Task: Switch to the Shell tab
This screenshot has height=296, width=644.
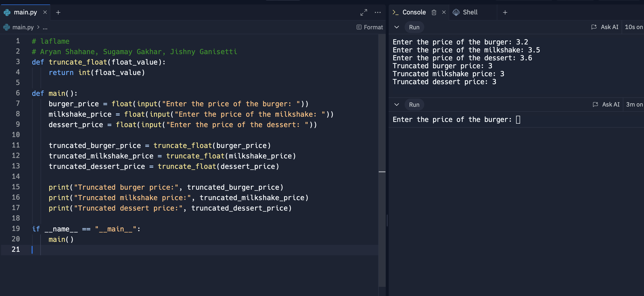Action: tap(470, 12)
